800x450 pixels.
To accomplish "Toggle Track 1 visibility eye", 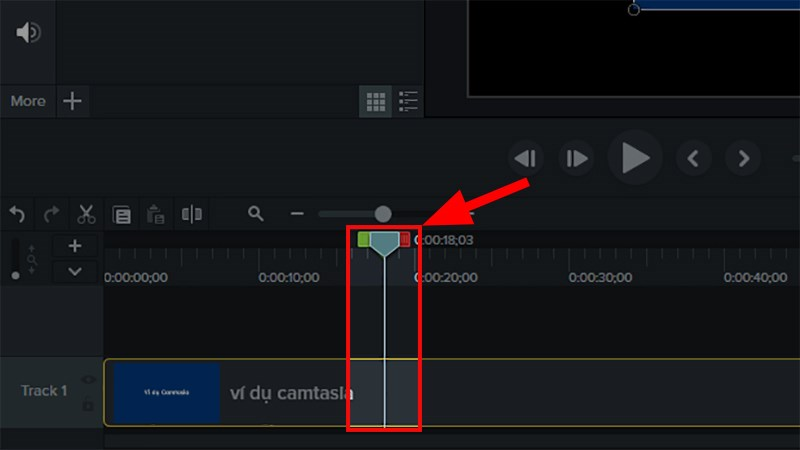I will coord(88,379).
